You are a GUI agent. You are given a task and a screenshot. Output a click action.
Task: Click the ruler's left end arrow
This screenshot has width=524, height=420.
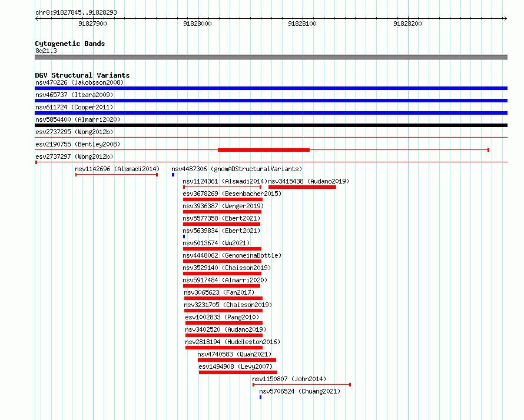tap(38, 18)
